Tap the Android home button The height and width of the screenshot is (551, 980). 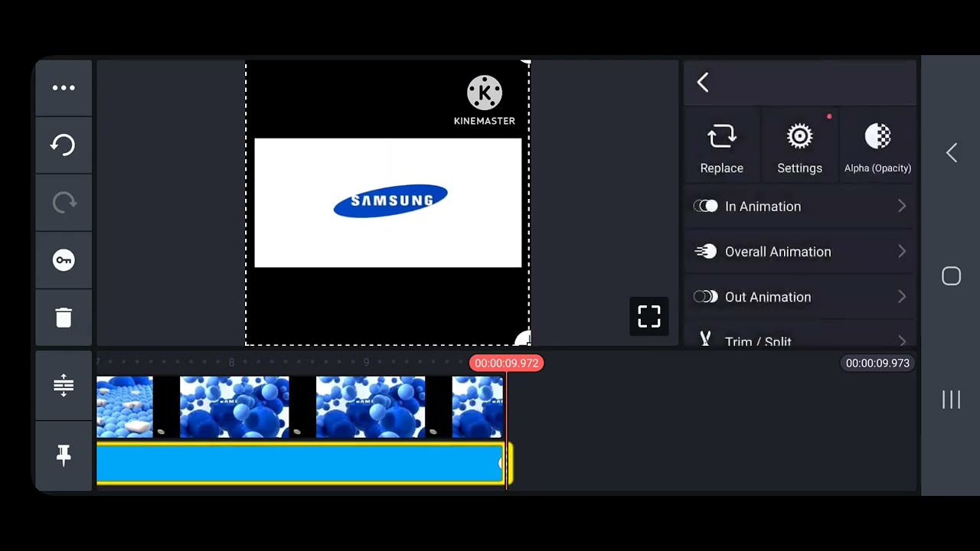click(x=951, y=276)
